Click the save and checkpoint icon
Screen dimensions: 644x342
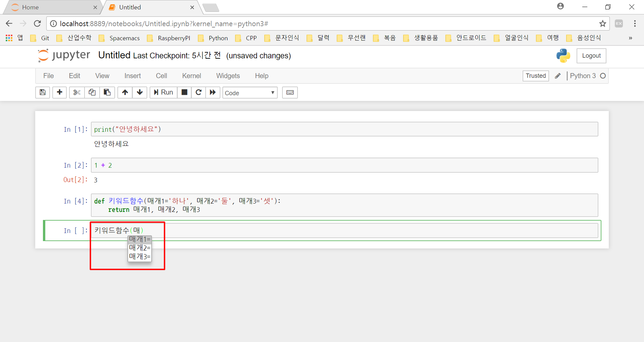[x=43, y=93]
